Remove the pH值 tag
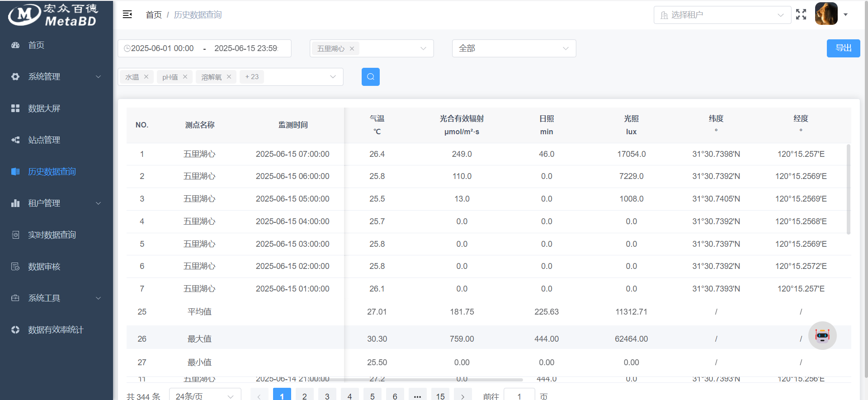Viewport: 868px width, 400px height. coord(185,77)
